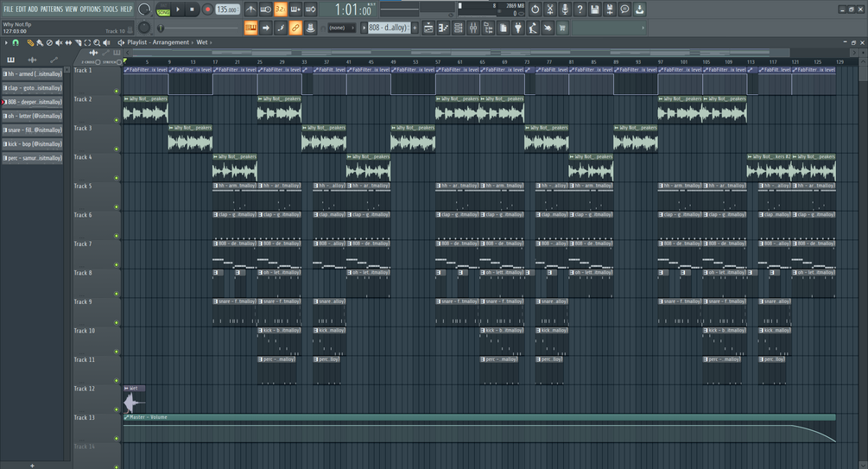Toggle the orange link icon
The width and height of the screenshot is (868, 469).
pos(295,28)
